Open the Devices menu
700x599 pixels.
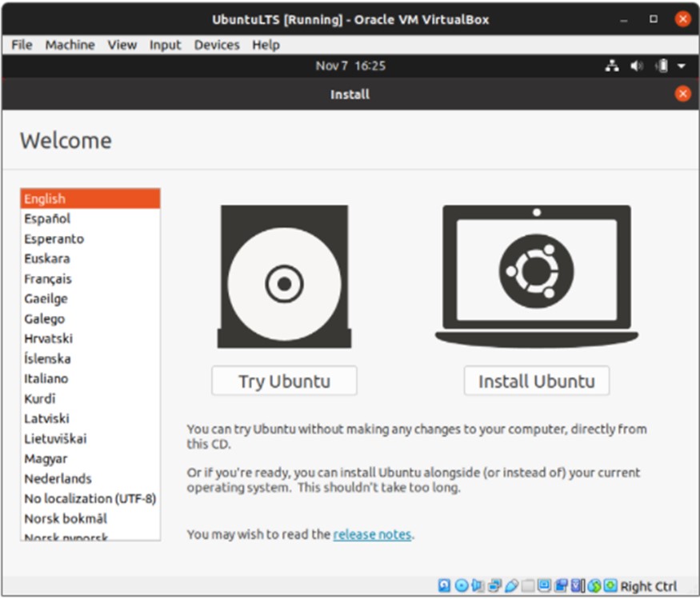coord(217,45)
